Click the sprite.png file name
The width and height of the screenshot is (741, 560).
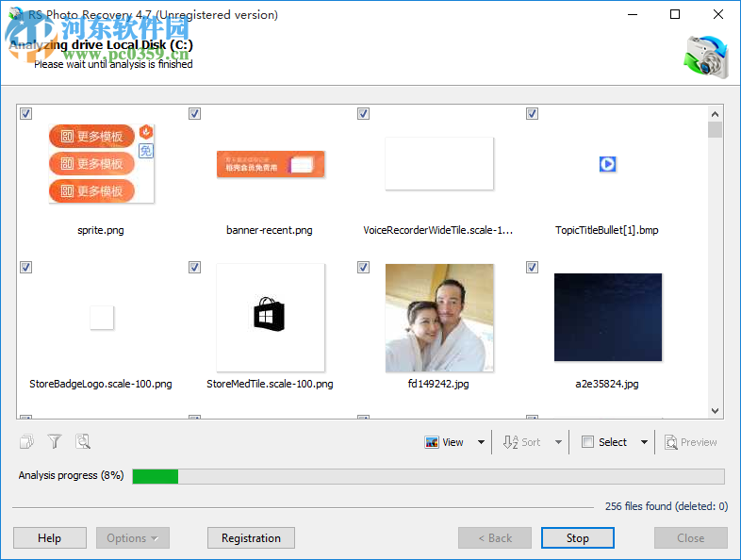pyautogui.click(x=101, y=230)
